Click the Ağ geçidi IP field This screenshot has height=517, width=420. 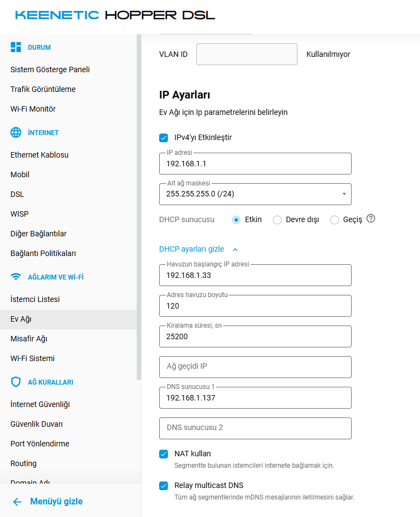(x=255, y=367)
